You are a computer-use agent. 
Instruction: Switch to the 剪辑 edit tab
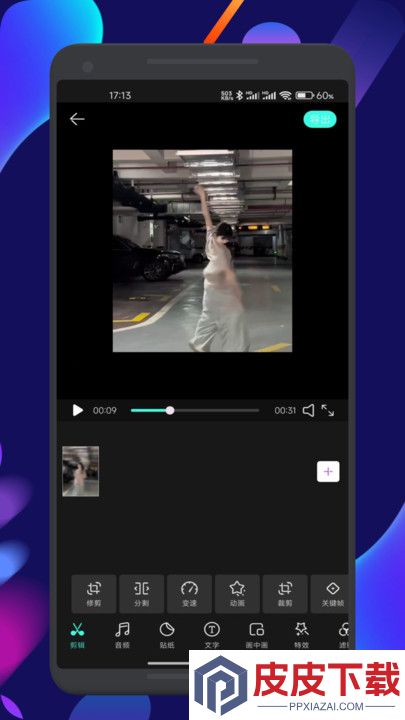[77, 635]
